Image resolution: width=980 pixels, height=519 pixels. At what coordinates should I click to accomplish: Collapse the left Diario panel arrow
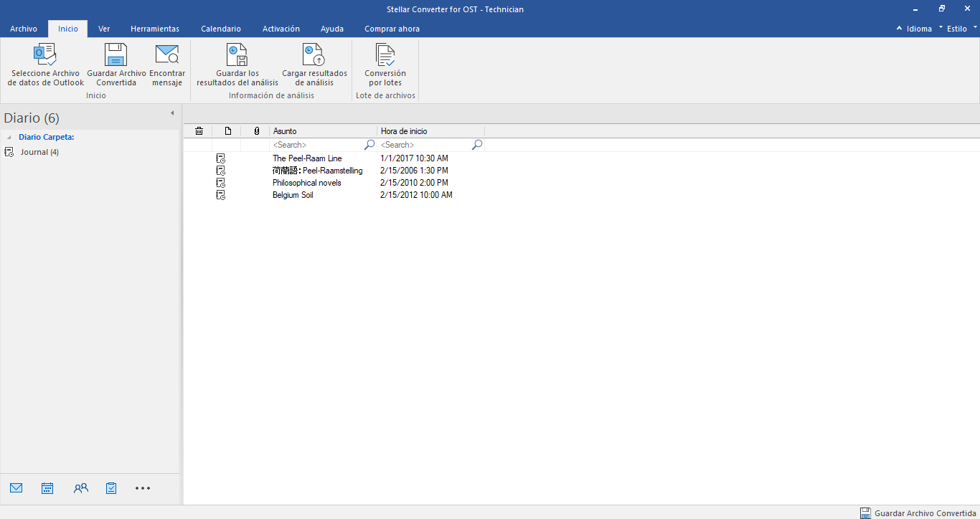[172, 113]
